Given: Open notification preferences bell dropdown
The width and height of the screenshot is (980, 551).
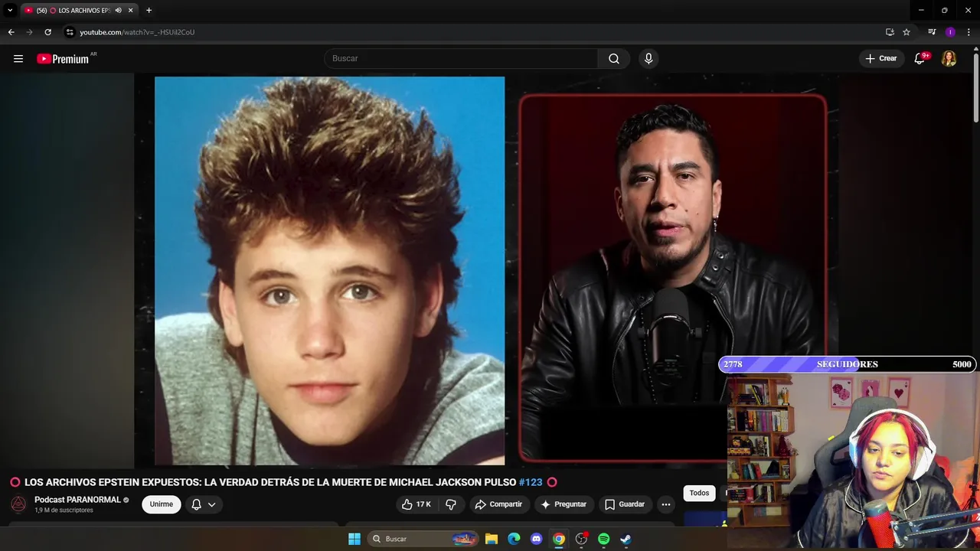Looking at the screenshot, I should [203, 504].
